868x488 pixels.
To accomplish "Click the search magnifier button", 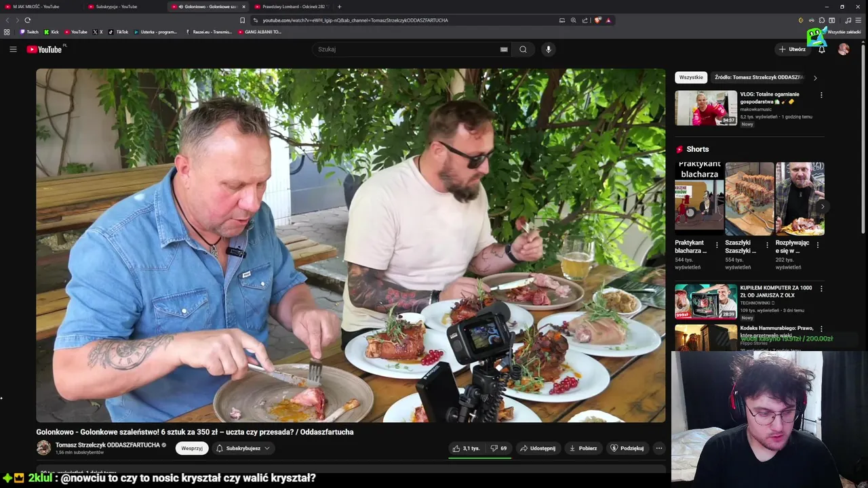I will point(523,49).
